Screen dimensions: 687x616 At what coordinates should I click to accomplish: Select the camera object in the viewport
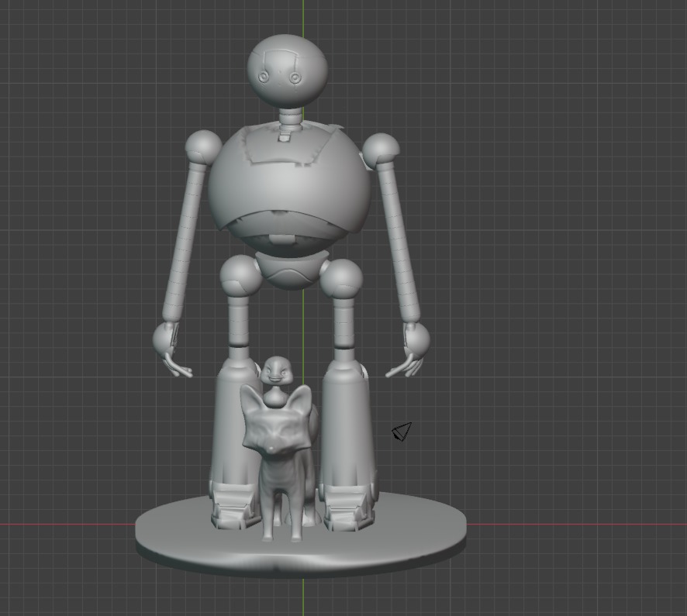coord(402,432)
